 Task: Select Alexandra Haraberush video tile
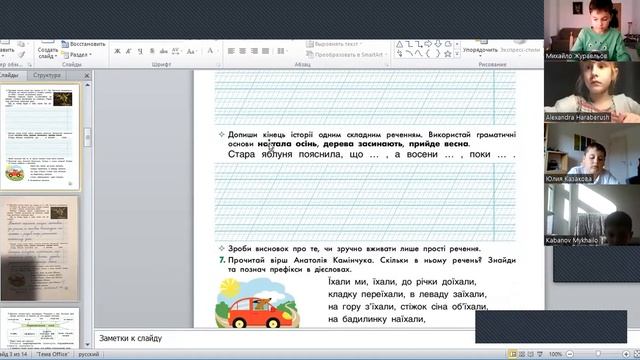point(592,92)
